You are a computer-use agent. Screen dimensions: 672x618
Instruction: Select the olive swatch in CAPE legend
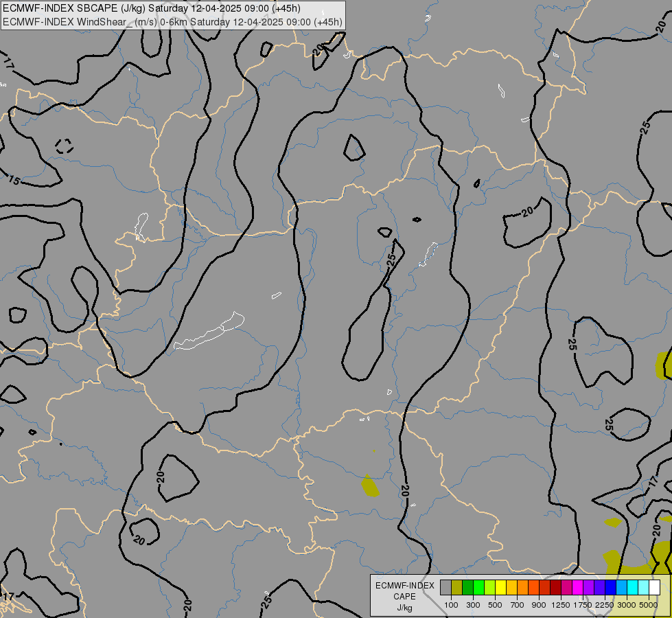point(457,587)
